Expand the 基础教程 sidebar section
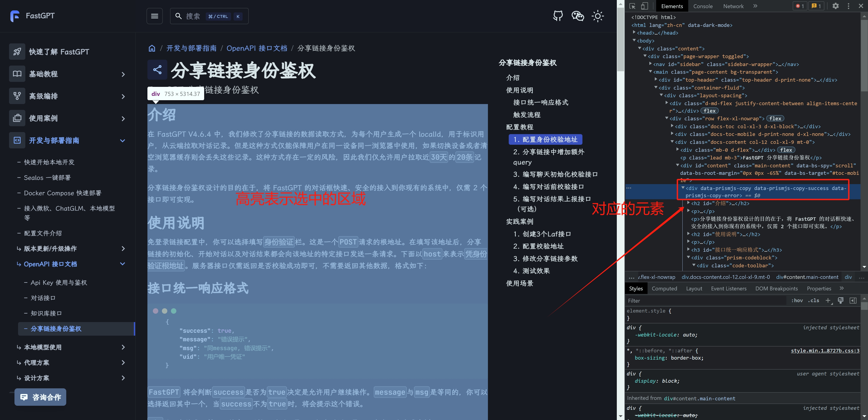 123,74
